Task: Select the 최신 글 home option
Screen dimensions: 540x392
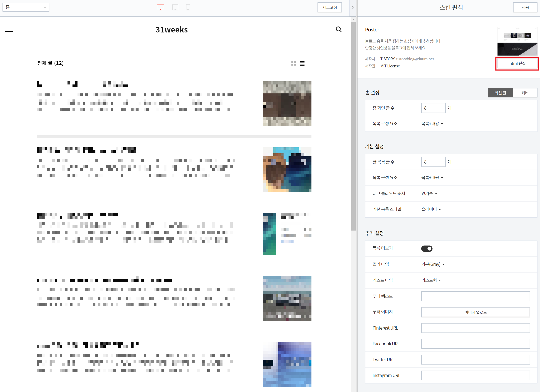Action: click(x=500, y=93)
